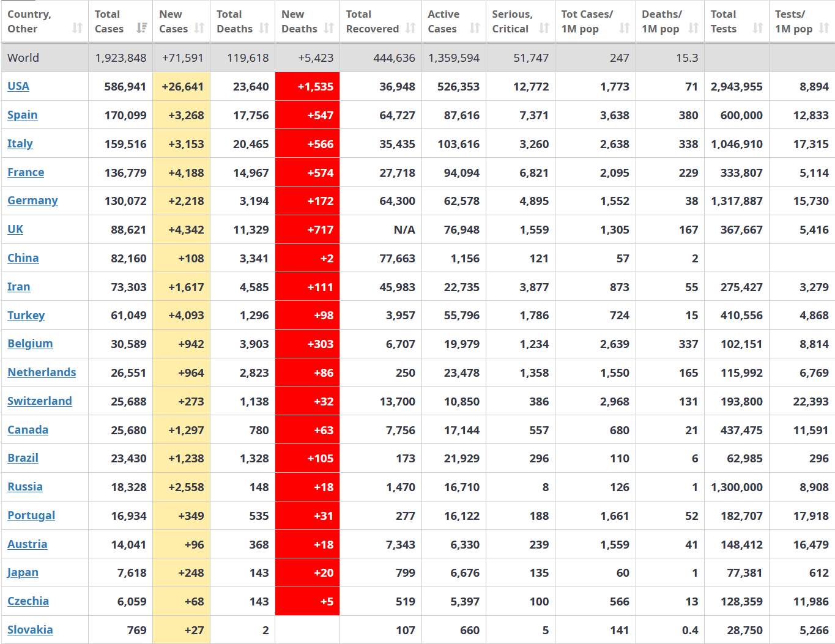The height and width of the screenshot is (644, 835).
Task: Follow the Germany link
Action: click(x=32, y=201)
